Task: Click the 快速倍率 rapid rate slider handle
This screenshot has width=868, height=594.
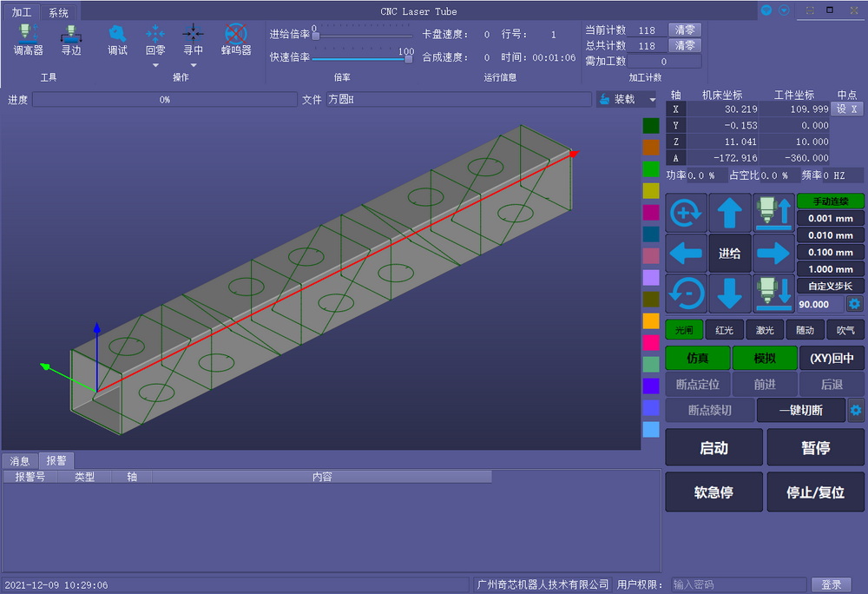Action: [x=408, y=58]
